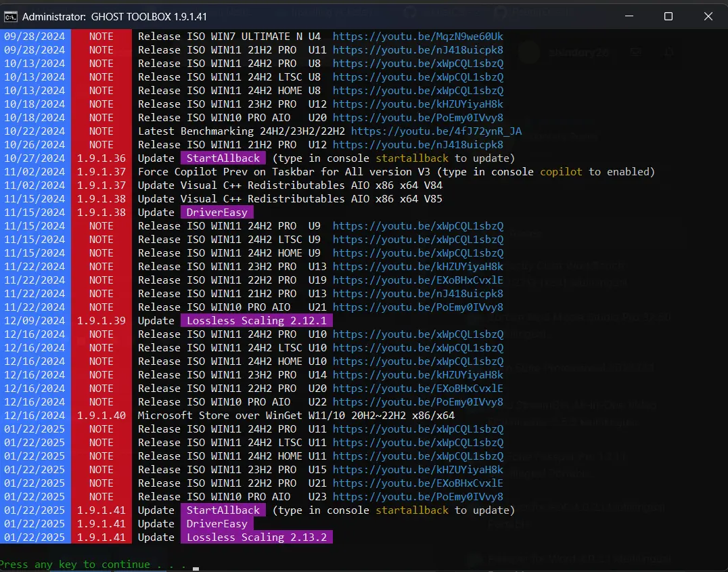Select window title 'GHOST TOOLBOX 1.9.1.41'

point(149,17)
